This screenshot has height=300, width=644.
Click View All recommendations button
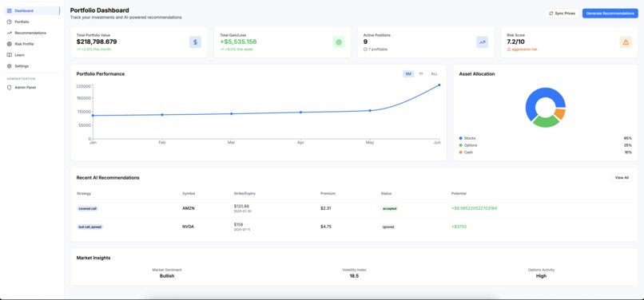tap(622, 178)
